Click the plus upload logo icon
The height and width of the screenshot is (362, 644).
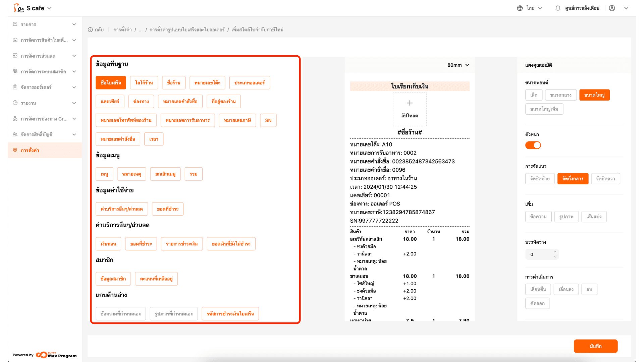[x=410, y=103]
